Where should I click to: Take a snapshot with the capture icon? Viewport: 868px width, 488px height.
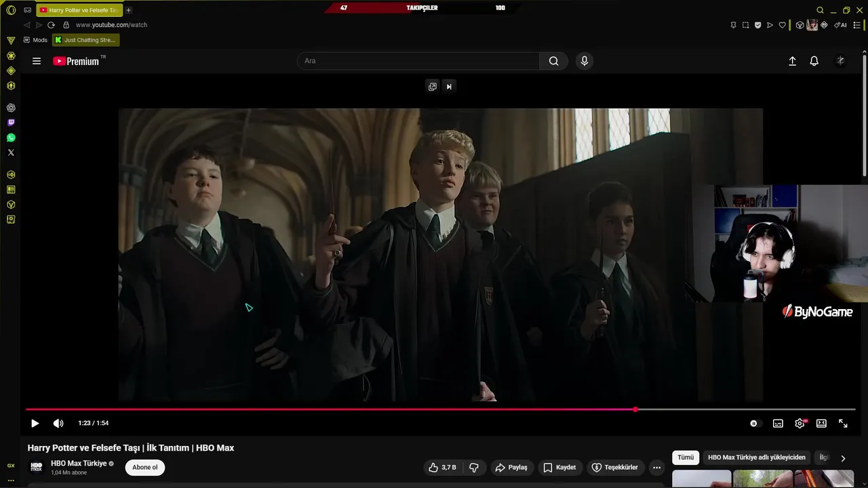tap(745, 25)
